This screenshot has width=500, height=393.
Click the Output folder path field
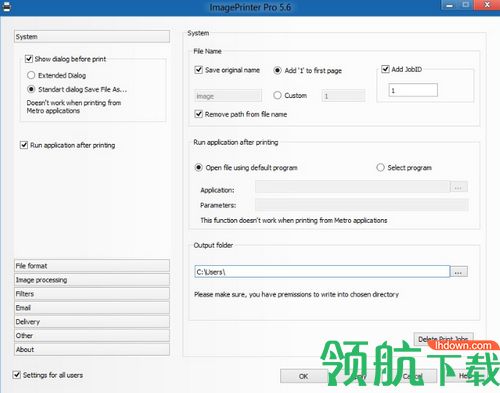[x=322, y=272]
